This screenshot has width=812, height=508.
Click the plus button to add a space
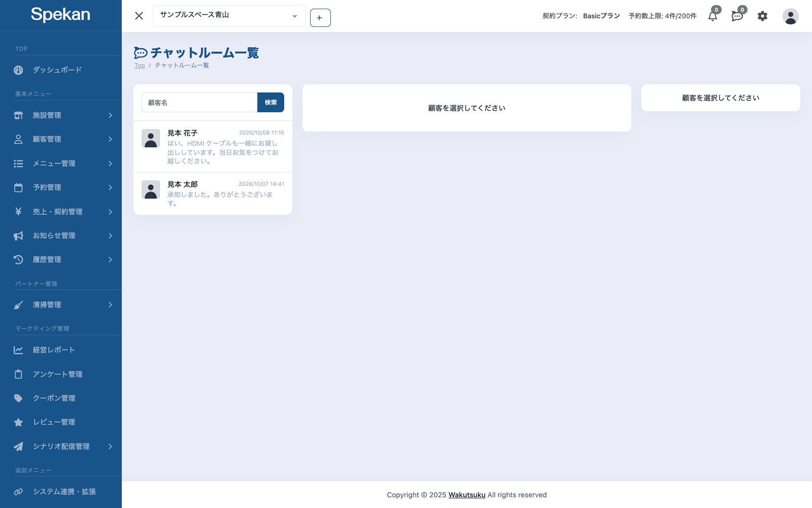click(x=320, y=18)
